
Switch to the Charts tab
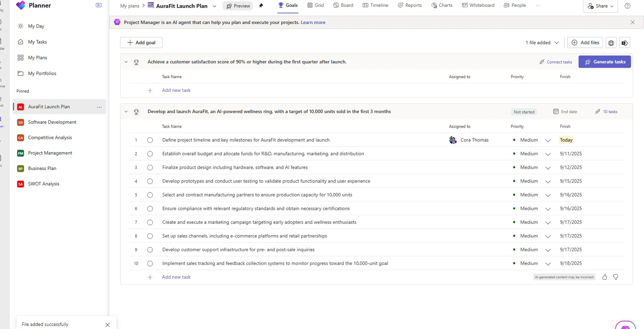point(442,5)
